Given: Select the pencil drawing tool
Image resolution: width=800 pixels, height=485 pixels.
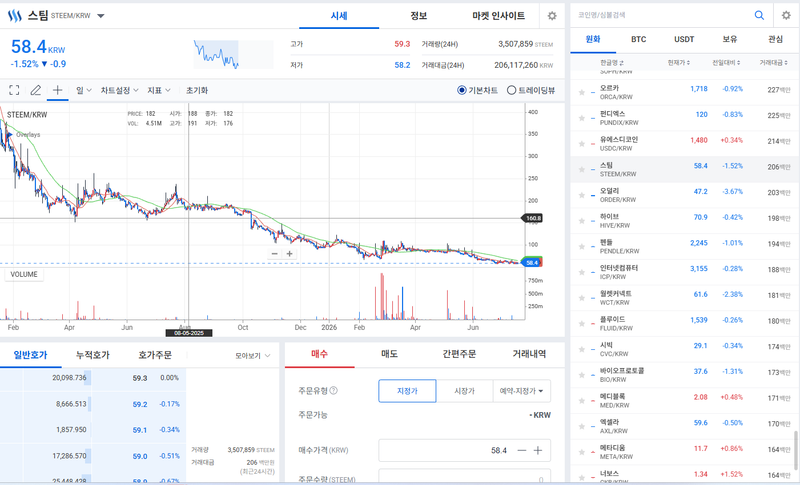Looking at the screenshot, I should point(35,90).
